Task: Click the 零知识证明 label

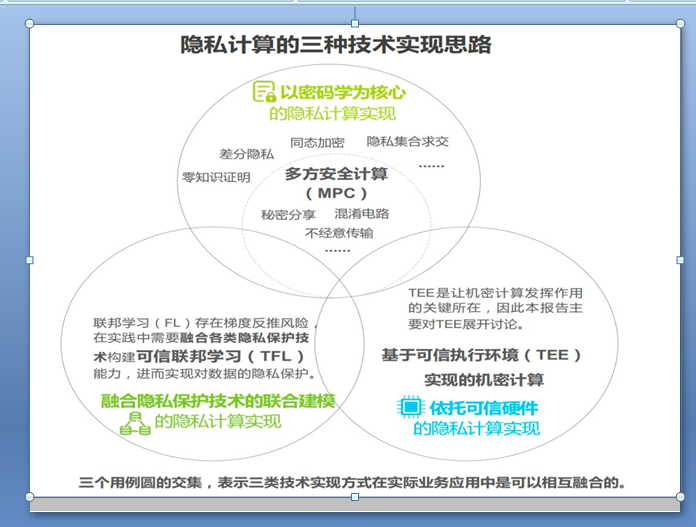Action: (x=215, y=178)
